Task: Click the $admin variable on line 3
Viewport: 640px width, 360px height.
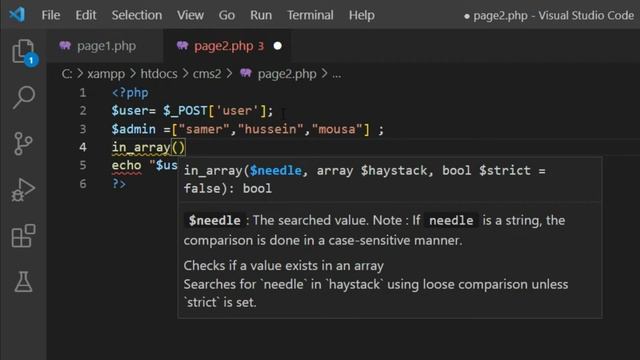Action: coord(133,129)
